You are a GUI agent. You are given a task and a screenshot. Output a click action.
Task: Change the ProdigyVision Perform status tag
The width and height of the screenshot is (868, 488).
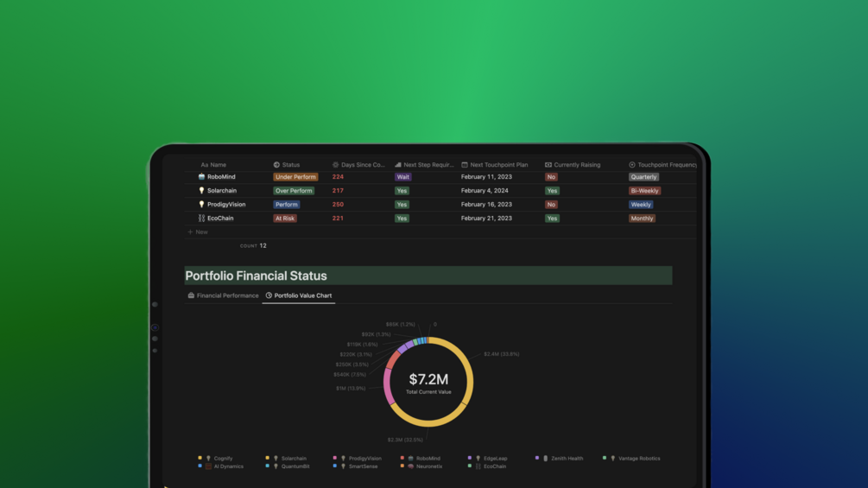(287, 205)
